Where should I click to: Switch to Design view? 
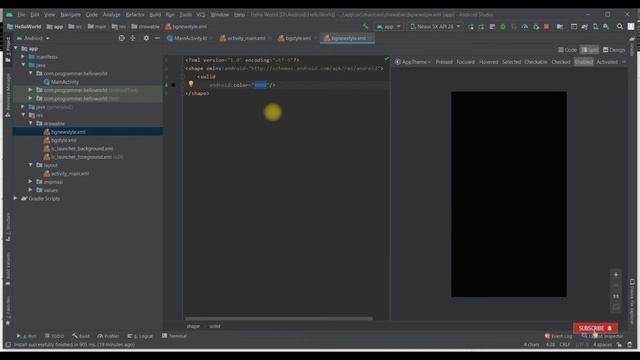[614, 50]
